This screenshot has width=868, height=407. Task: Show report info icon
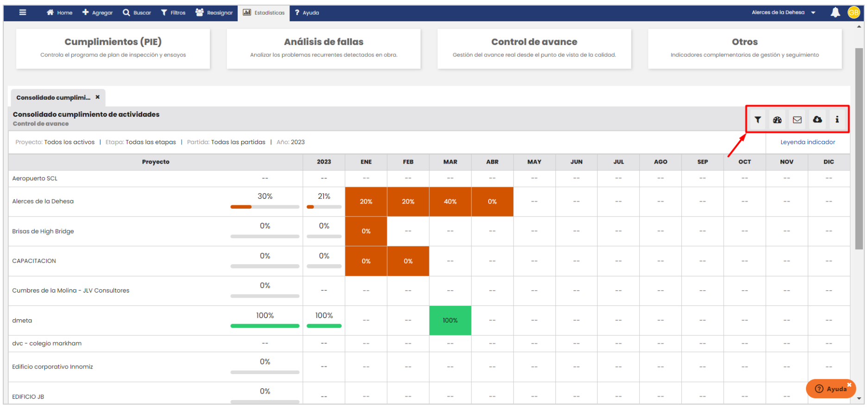(x=837, y=120)
